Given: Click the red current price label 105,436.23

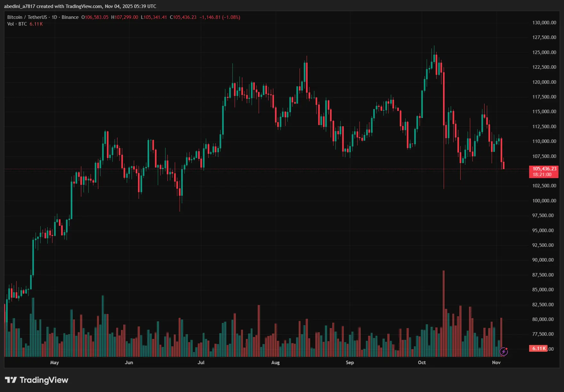Looking at the screenshot, I should (544, 169).
